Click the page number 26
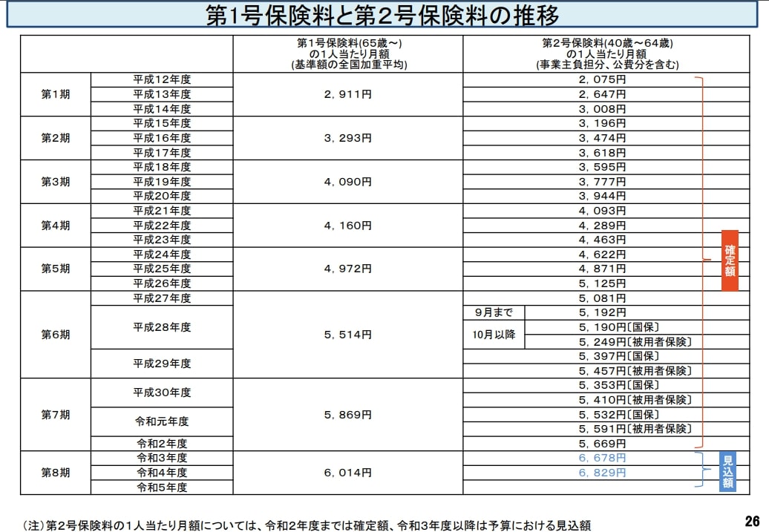Screen dimensions: 769x532 [x=752, y=520]
